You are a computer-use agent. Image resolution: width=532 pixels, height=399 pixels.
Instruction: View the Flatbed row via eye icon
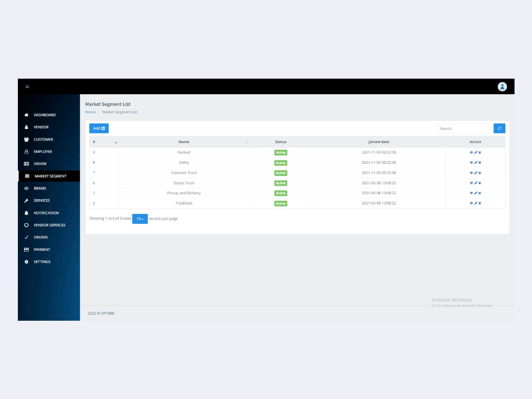tap(471, 152)
